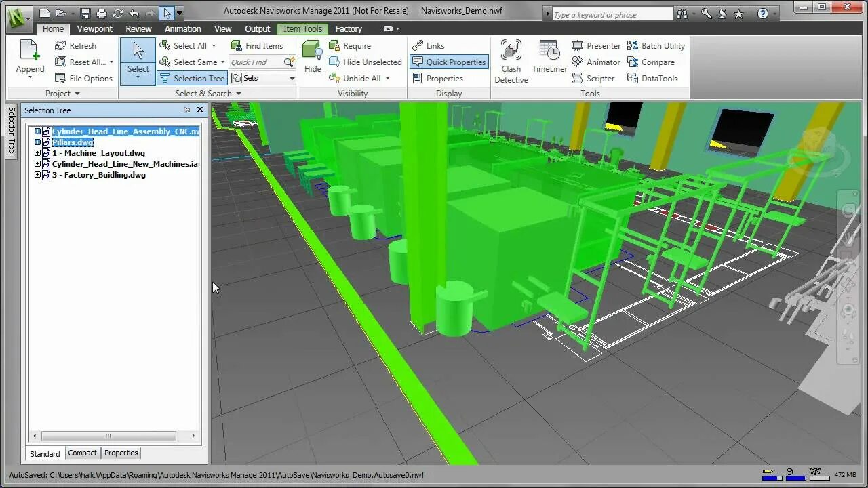
Task: Open the TimeLiner tool
Action: (x=549, y=57)
